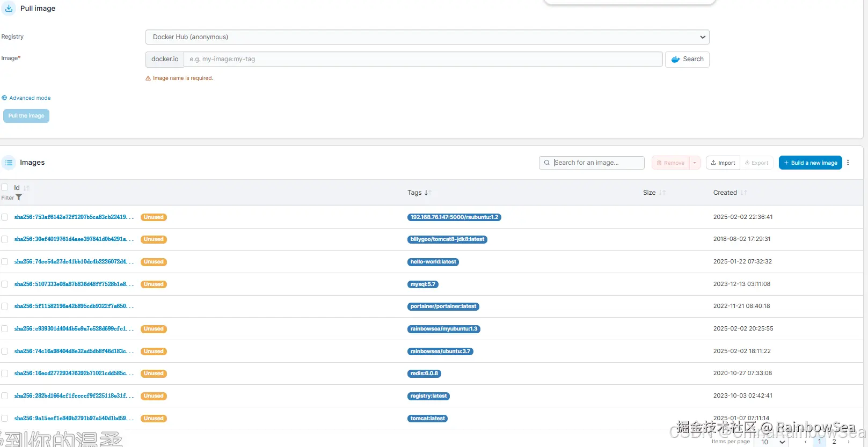
Task: Sort images by Size column
Action: click(x=662, y=193)
